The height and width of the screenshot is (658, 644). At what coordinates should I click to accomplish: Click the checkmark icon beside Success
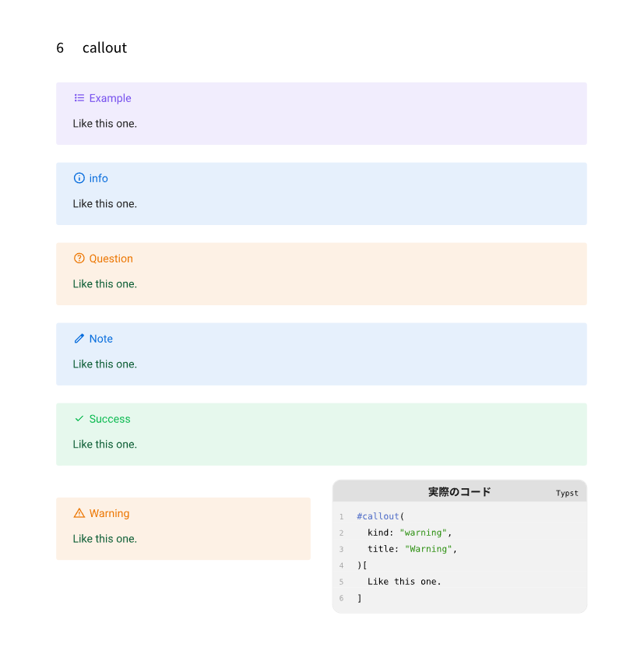click(79, 419)
